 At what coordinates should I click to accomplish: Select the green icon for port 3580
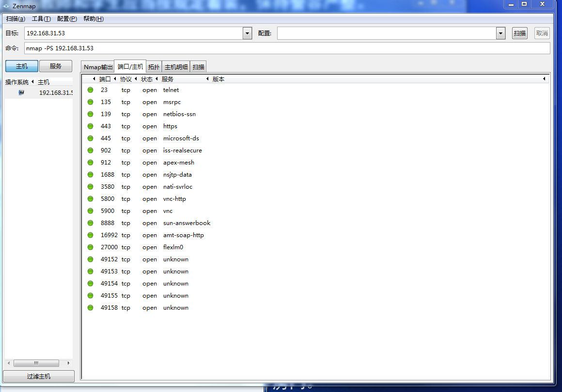pos(90,186)
